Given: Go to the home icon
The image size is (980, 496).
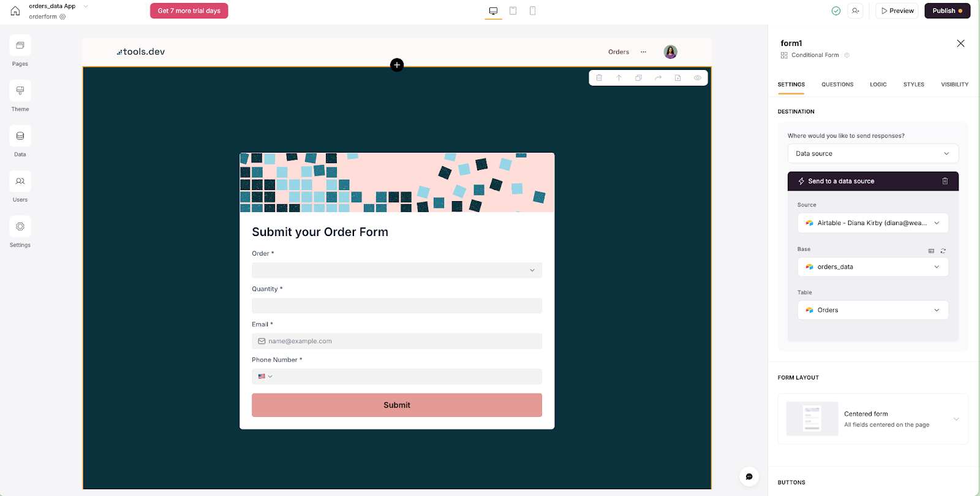Looking at the screenshot, I should click(15, 11).
